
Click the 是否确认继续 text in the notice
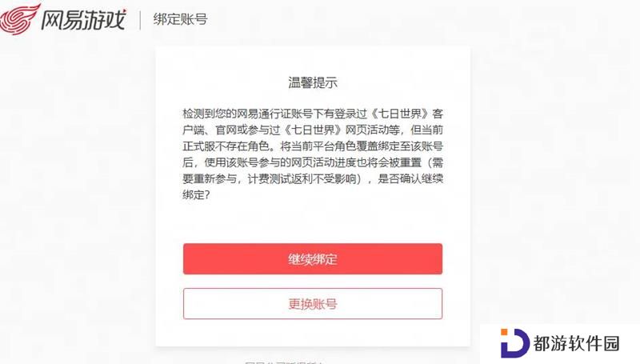click(x=410, y=179)
